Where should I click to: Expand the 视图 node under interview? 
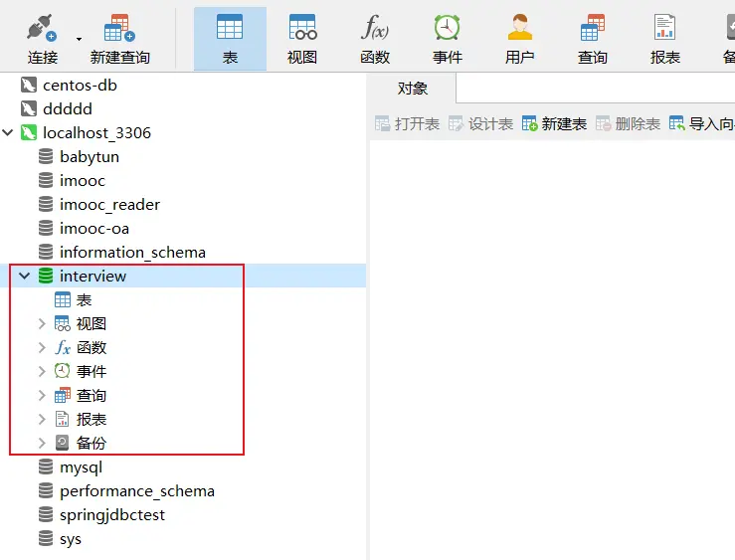pyautogui.click(x=42, y=324)
